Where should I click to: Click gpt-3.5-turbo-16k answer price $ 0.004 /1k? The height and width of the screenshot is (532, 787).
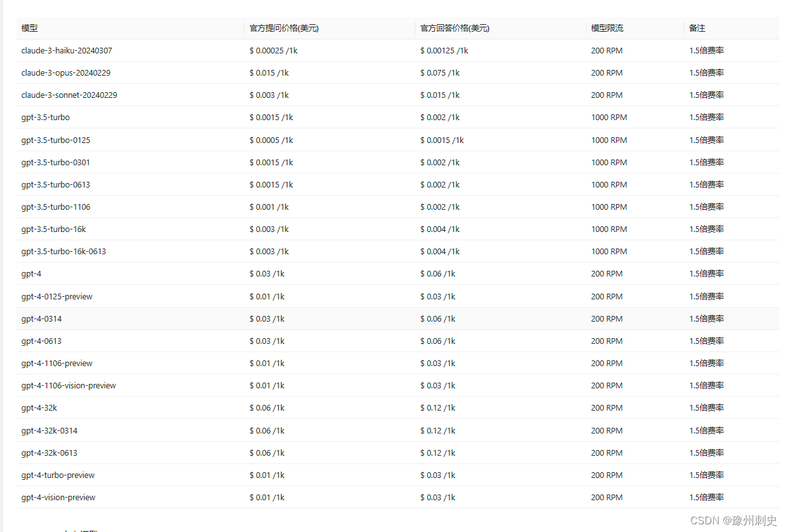coord(440,229)
